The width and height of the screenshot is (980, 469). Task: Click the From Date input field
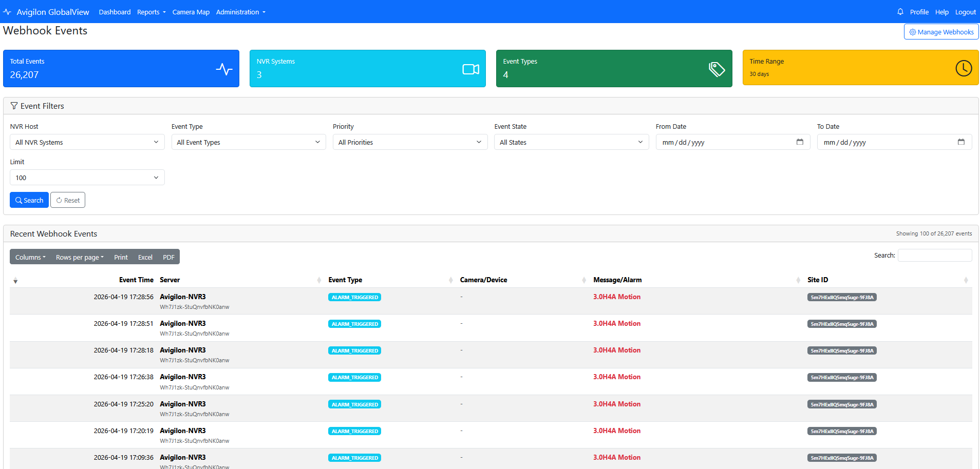[733, 142]
